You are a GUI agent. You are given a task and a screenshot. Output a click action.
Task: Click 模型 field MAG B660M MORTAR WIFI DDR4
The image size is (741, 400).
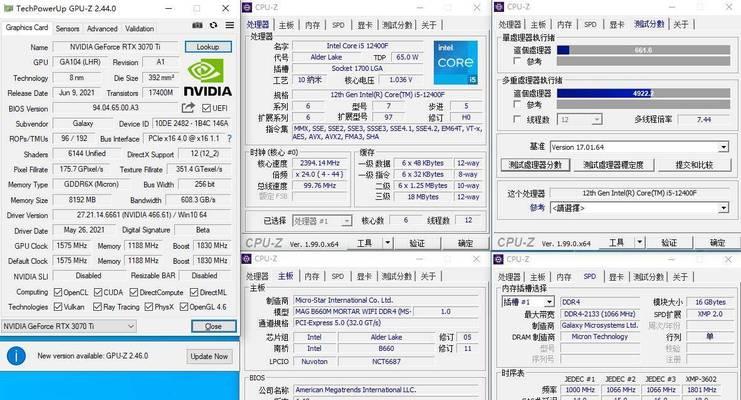click(x=353, y=312)
